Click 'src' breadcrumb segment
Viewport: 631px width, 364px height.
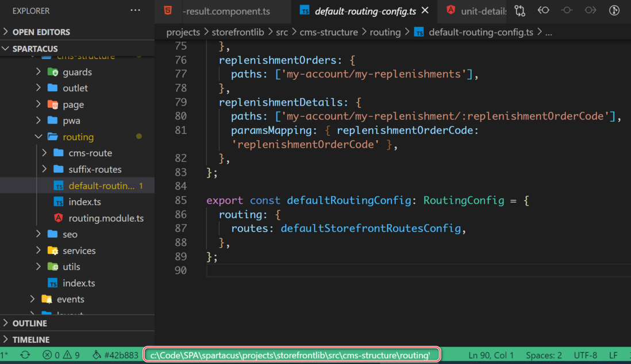(x=282, y=32)
